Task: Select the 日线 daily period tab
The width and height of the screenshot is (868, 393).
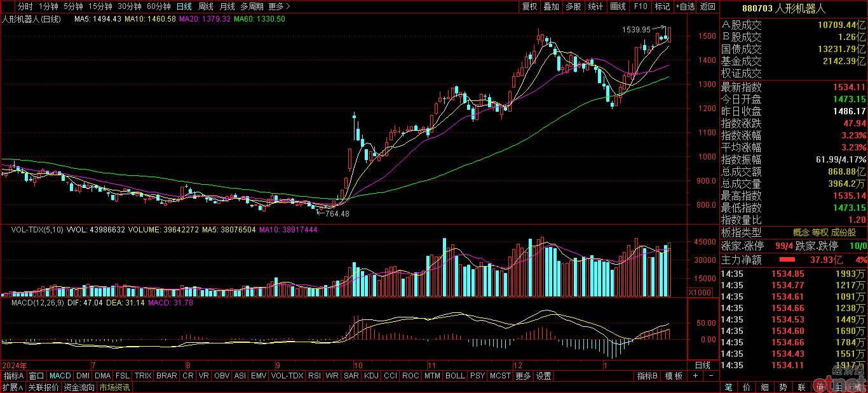Action: click(184, 6)
